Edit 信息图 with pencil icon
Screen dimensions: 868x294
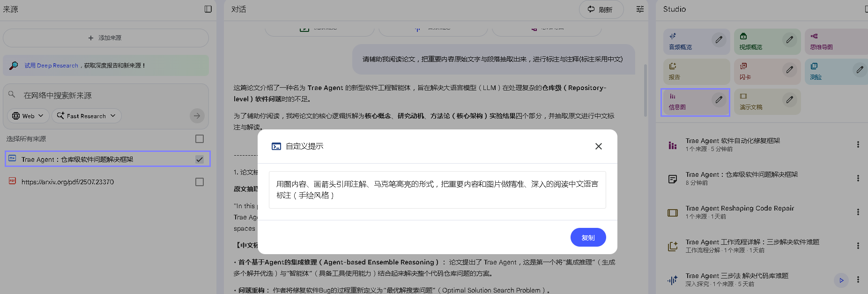(719, 99)
